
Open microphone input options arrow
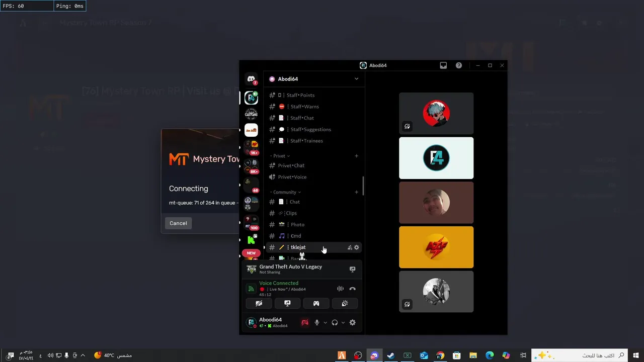[x=325, y=322]
